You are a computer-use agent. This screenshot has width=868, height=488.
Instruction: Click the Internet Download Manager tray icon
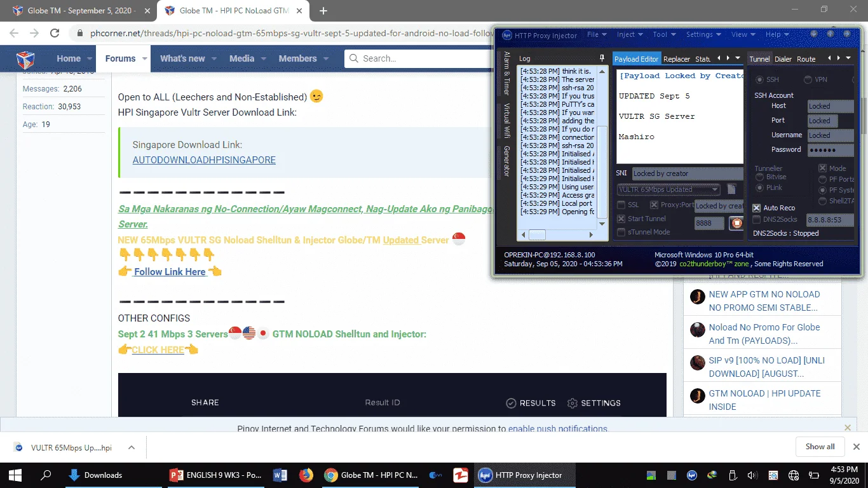point(712,475)
